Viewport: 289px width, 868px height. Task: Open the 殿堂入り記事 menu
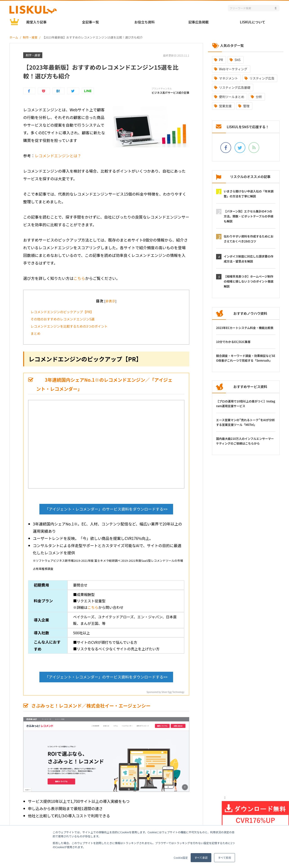[36, 22]
